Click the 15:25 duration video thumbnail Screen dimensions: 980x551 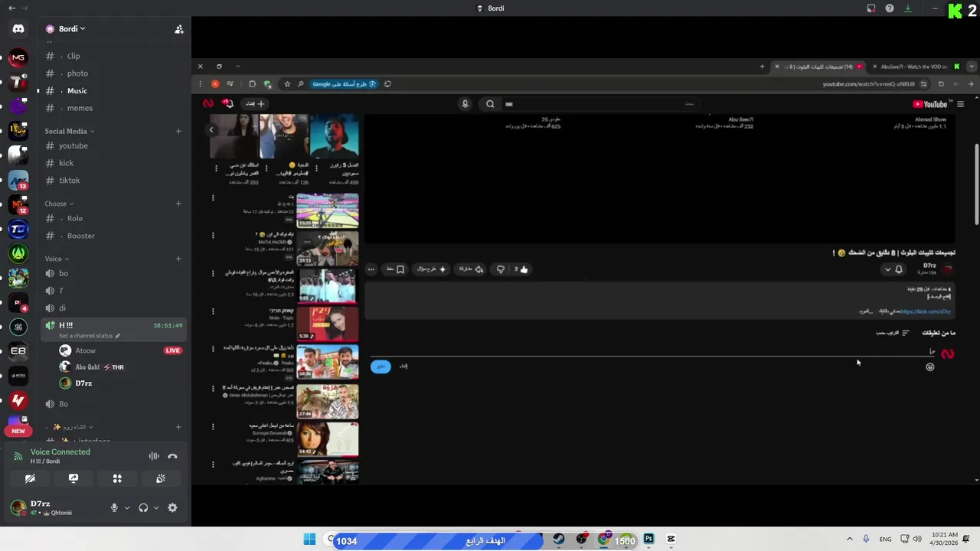[x=328, y=210]
